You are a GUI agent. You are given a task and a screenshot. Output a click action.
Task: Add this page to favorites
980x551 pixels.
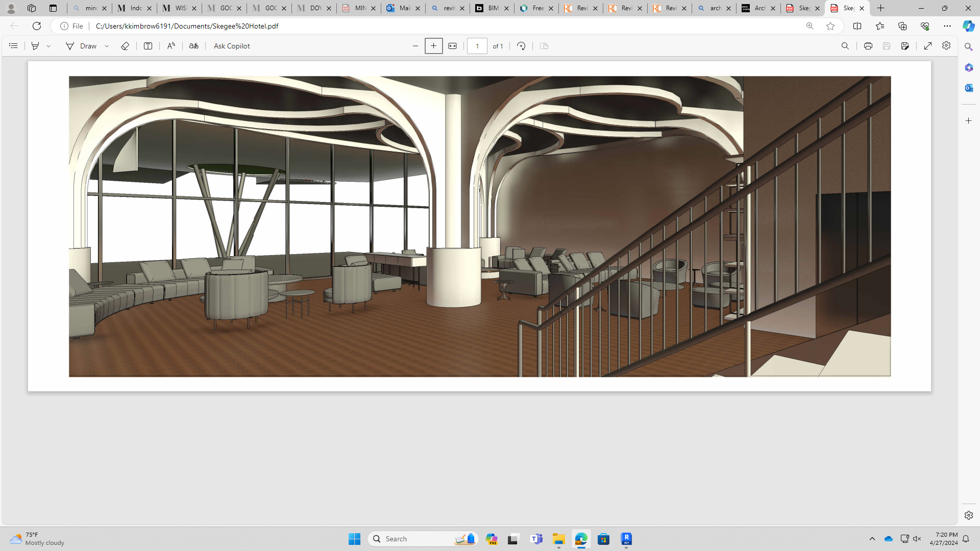coord(830,26)
